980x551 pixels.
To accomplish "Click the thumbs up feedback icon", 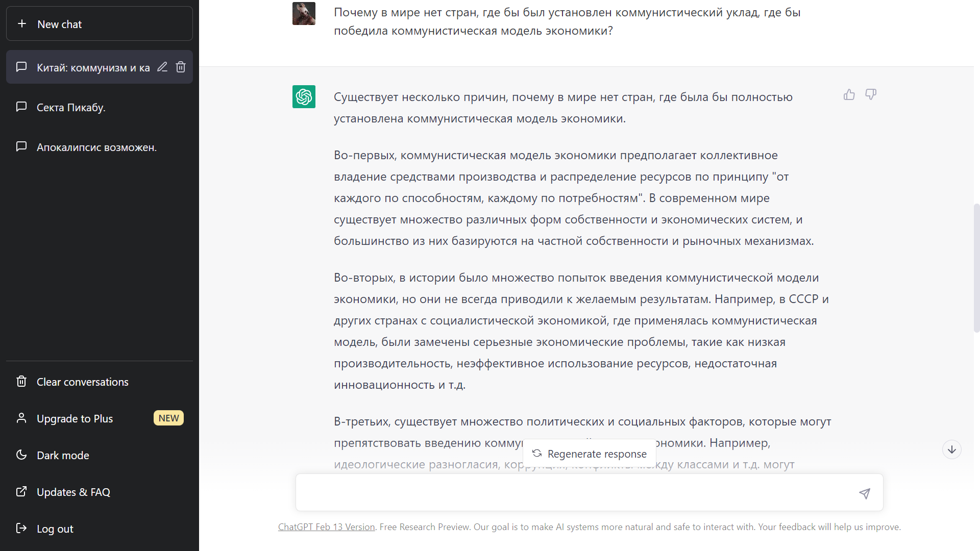I will (x=849, y=94).
